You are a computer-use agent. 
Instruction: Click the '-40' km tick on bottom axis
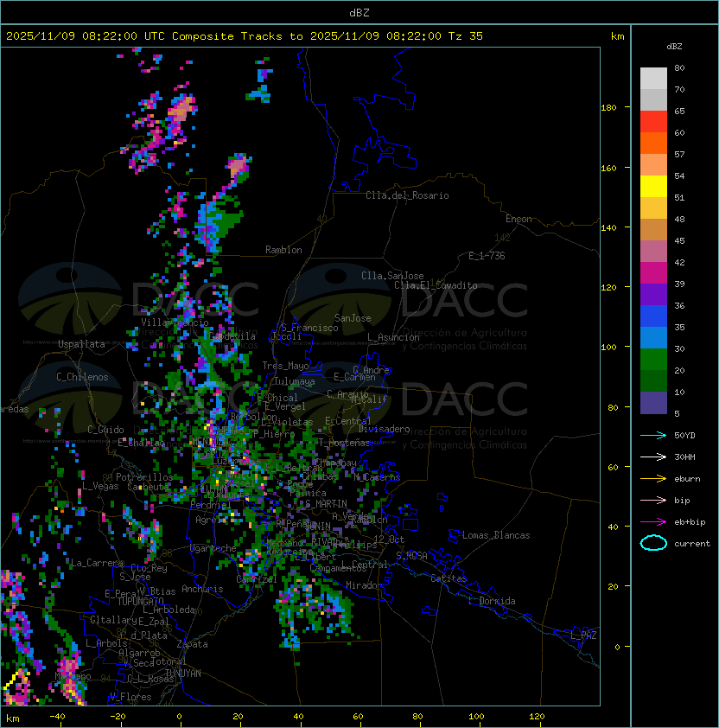pos(57,717)
